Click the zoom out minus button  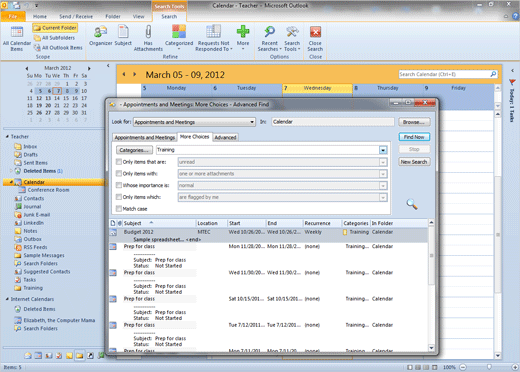pyautogui.click(x=463, y=367)
